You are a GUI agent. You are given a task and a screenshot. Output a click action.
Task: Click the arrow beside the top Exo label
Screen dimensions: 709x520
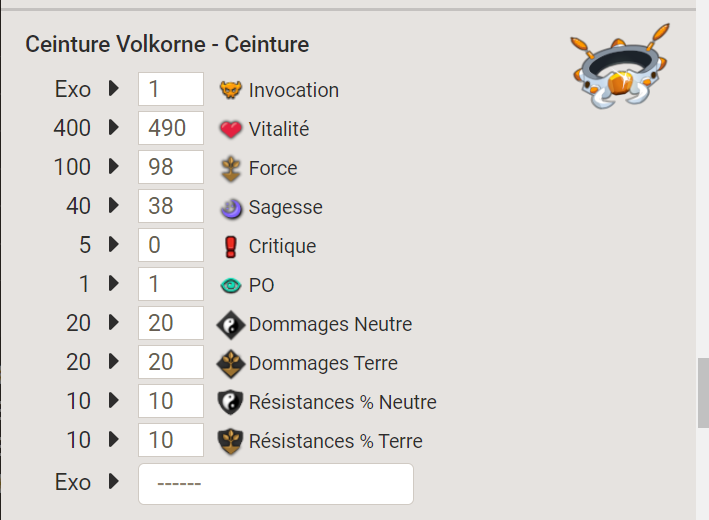(114, 89)
